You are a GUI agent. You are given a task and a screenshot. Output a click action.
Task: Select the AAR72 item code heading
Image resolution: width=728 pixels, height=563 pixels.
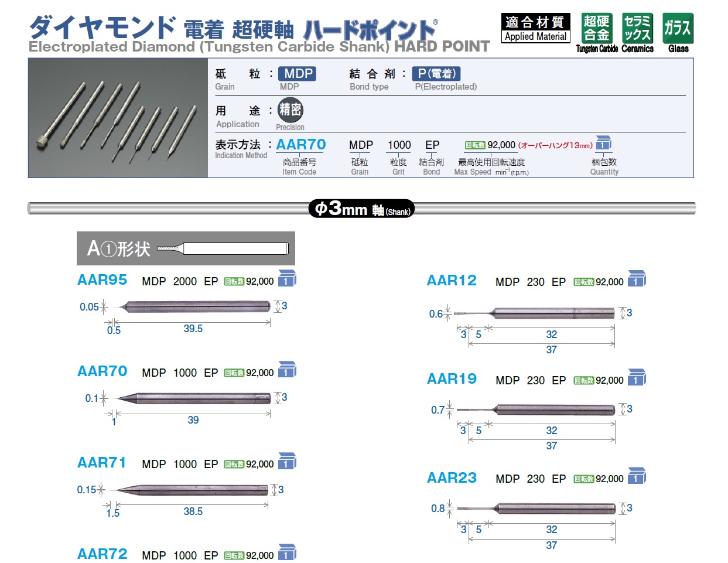102,554
